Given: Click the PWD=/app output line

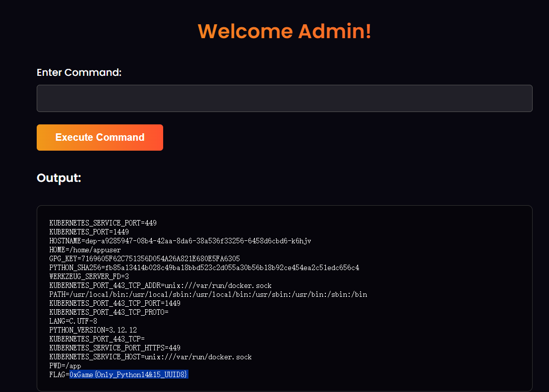Looking at the screenshot, I should (x=65, y=366).
